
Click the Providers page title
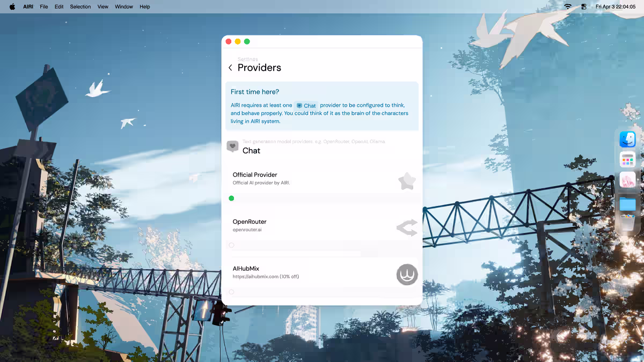(x=259, y=68)
